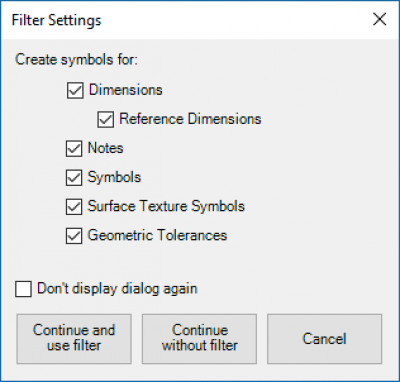The height and width of the screenshot is (382, 400).
Task: Click Continue and use filter button
Action: [74, 339]
